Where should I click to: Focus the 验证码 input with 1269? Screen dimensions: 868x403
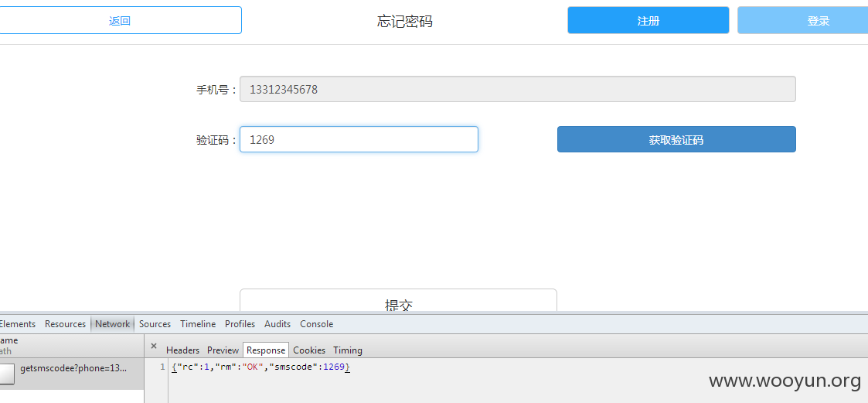click(x=359, y=139)
